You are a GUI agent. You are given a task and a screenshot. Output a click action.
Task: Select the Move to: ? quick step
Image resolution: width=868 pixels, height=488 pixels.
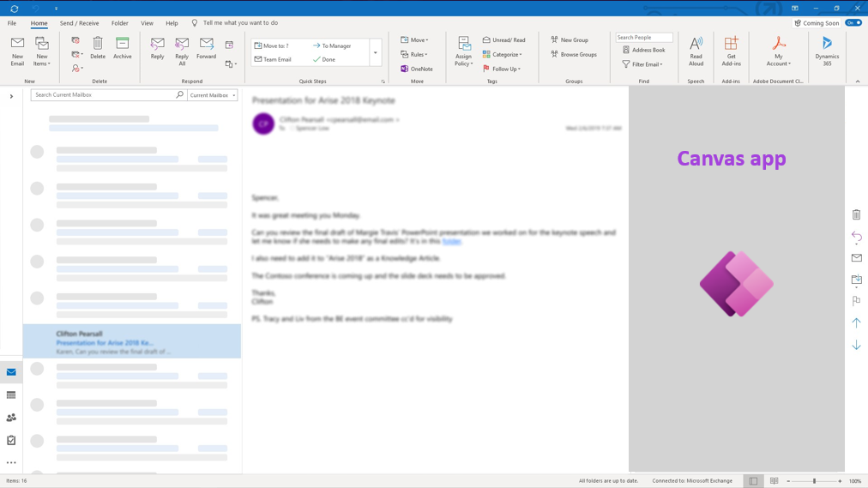click(x=271, y=45)
